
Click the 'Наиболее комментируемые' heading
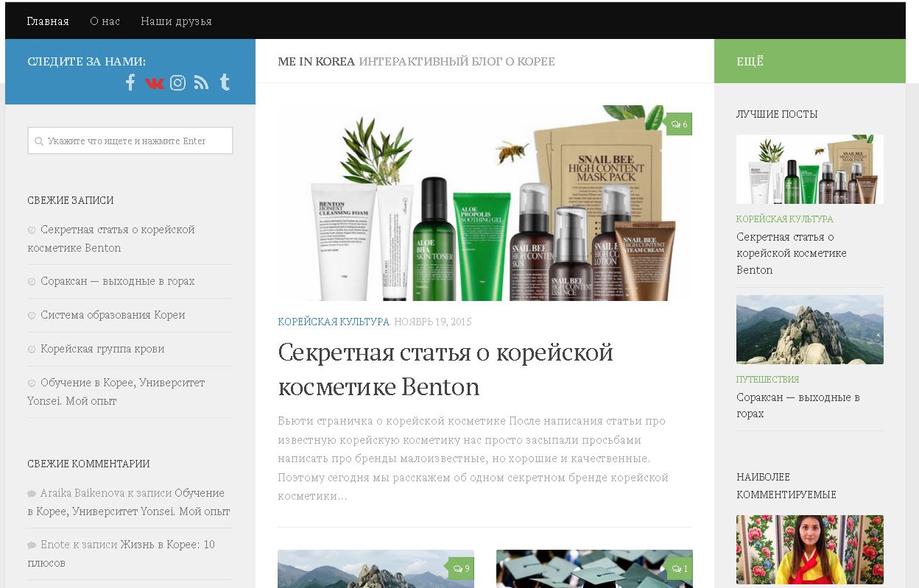(x=786, y=486)
